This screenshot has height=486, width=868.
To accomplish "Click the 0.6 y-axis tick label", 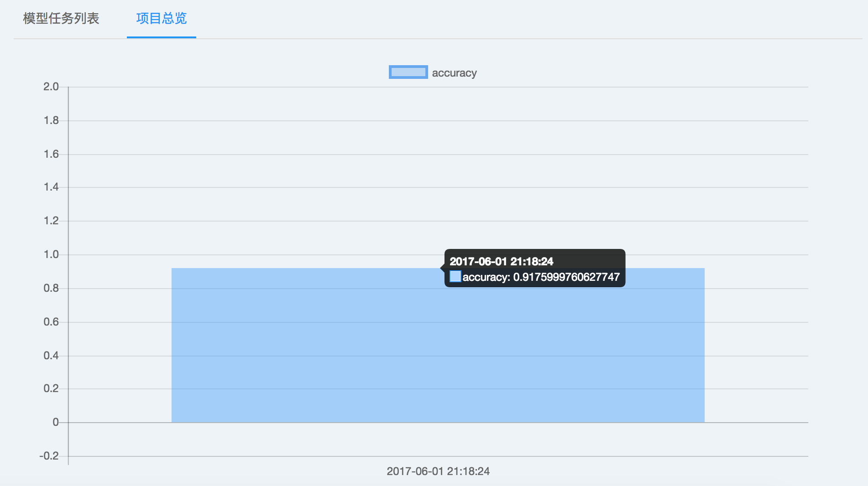I will click(51, 322).
